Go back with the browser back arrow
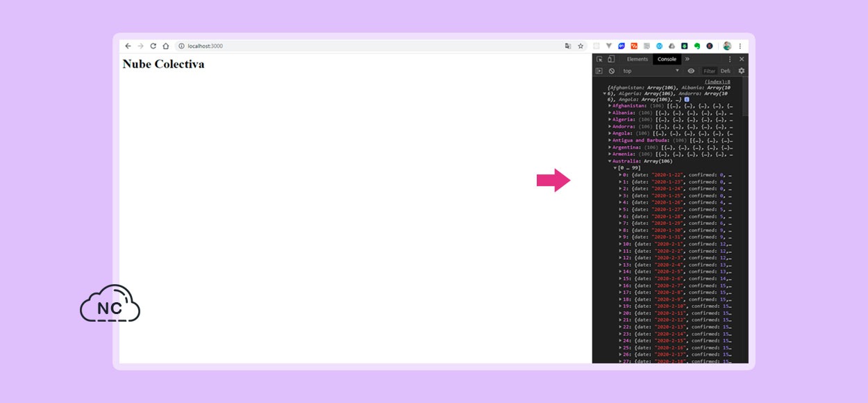 pyautogui.click(x=128, y=46)
